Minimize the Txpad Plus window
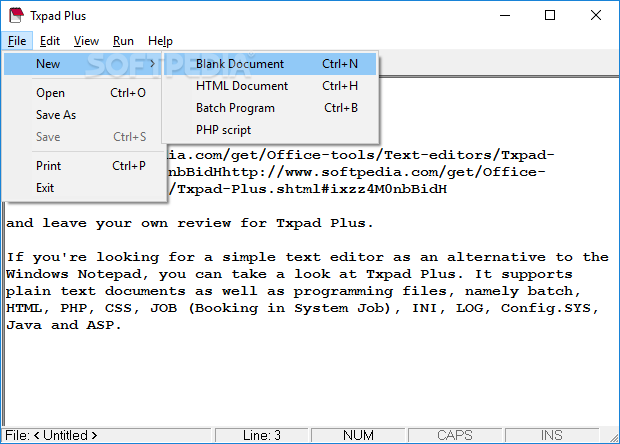 [505, 15]
